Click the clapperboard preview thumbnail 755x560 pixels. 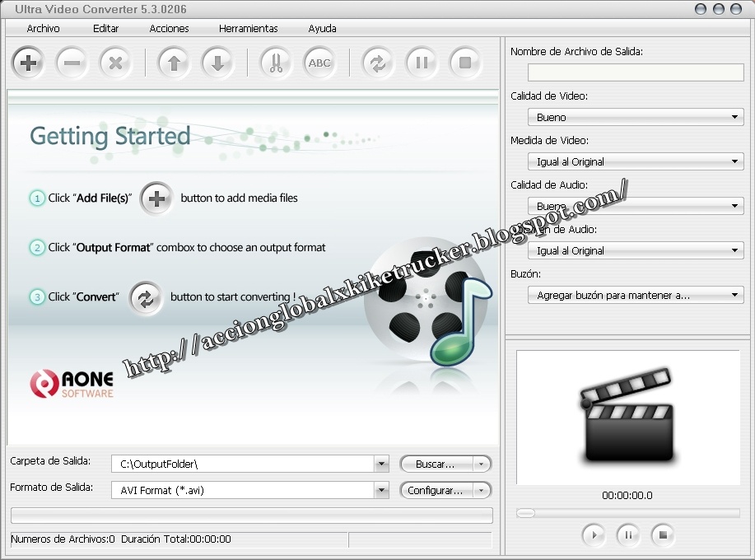pyautogui.click(x=628, y=417)
